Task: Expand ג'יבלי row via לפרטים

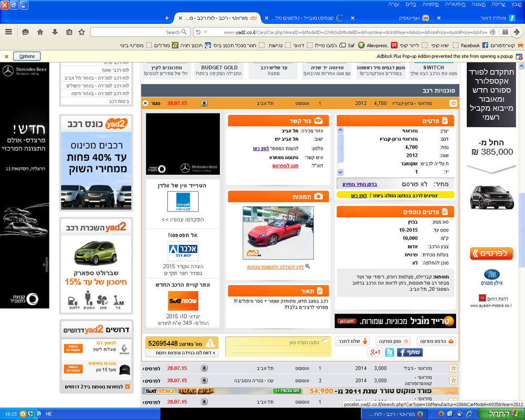Action: coord(152,369)
